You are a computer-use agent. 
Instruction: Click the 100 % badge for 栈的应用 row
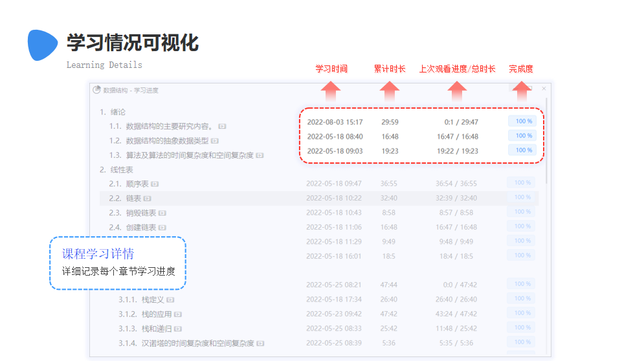(522, 313)
